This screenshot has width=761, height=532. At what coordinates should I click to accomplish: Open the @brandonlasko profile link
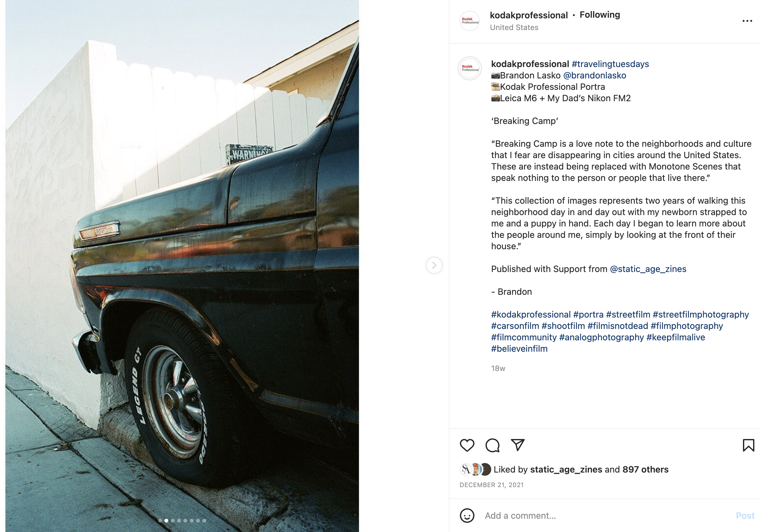click(595, 75)
